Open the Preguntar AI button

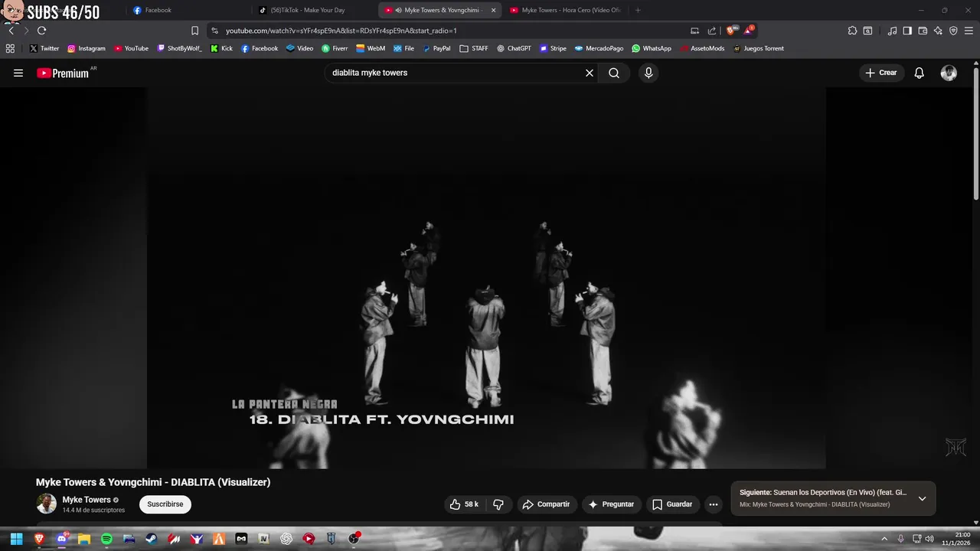point(611,504)
